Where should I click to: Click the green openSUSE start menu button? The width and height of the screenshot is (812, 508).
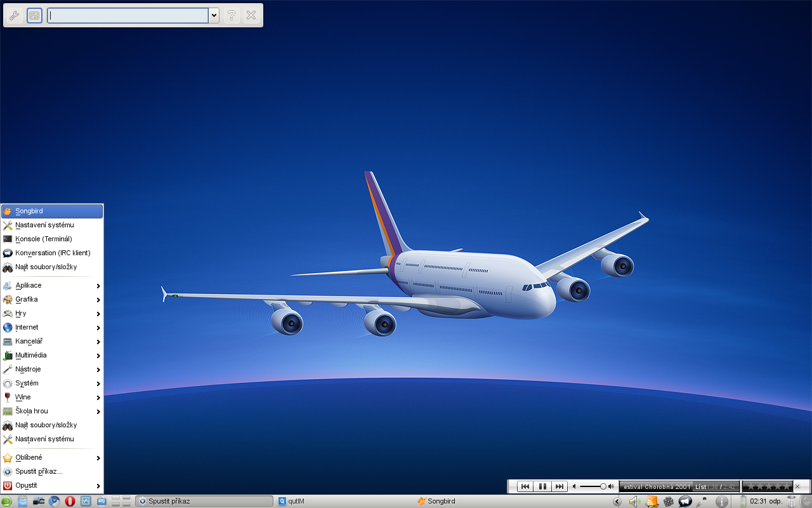[x=7, y=501]
